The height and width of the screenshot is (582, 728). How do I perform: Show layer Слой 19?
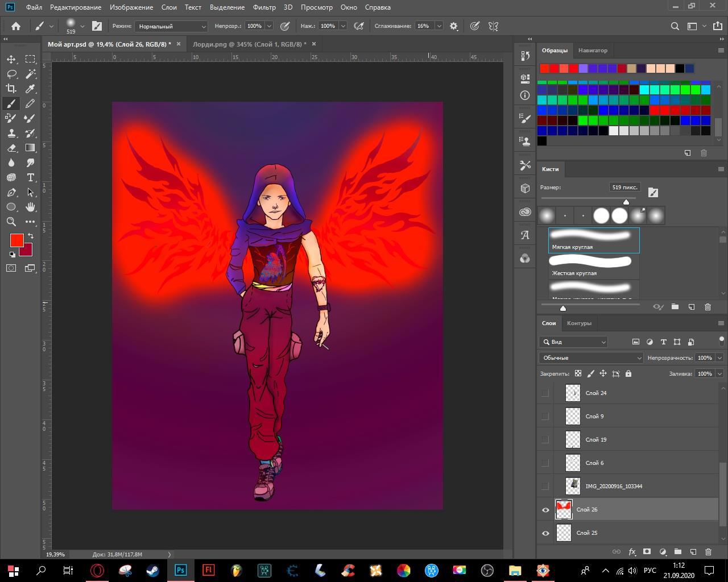[x=545, y=439]
